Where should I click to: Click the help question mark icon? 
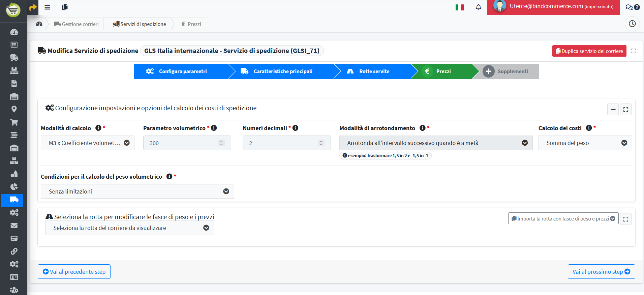(637, 7)
